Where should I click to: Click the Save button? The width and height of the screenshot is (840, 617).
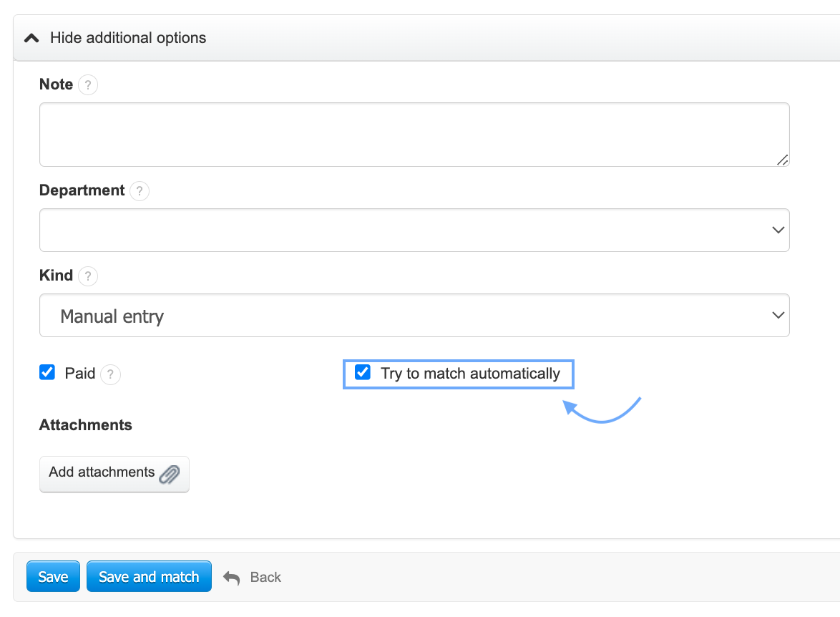(x=53, y=577)
